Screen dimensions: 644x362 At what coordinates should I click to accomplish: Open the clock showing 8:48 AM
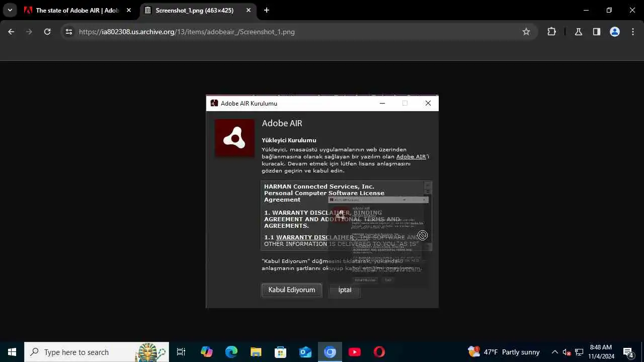tap(602, 352)
